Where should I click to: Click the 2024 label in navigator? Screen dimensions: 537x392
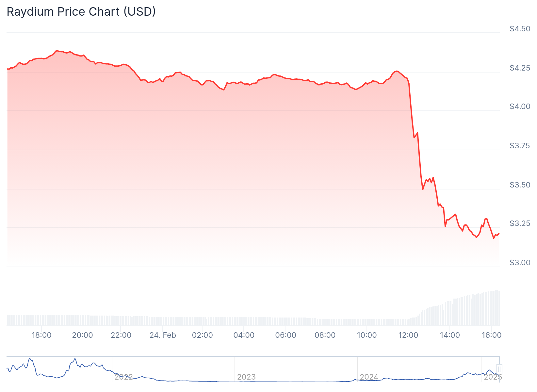point(369,377)
